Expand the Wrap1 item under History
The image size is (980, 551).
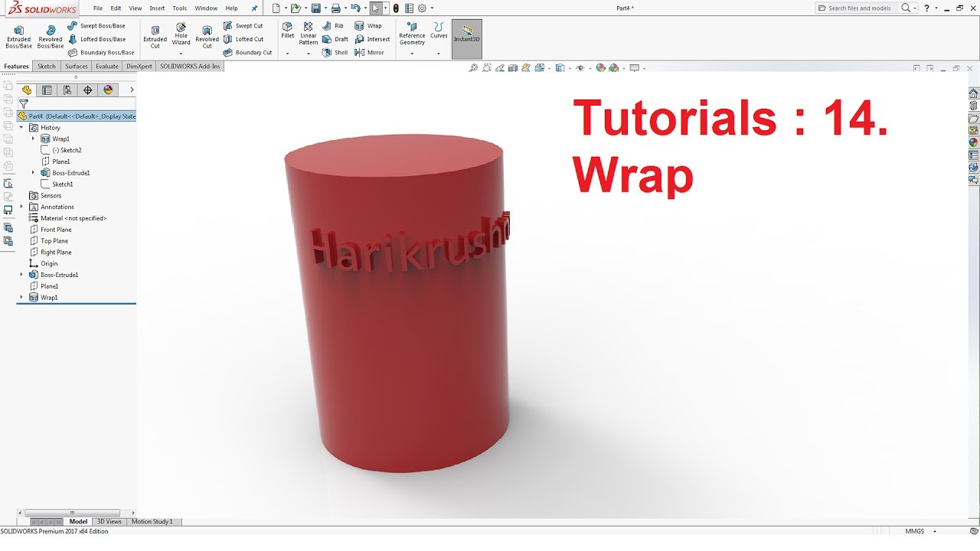click(x=33, y=139)
